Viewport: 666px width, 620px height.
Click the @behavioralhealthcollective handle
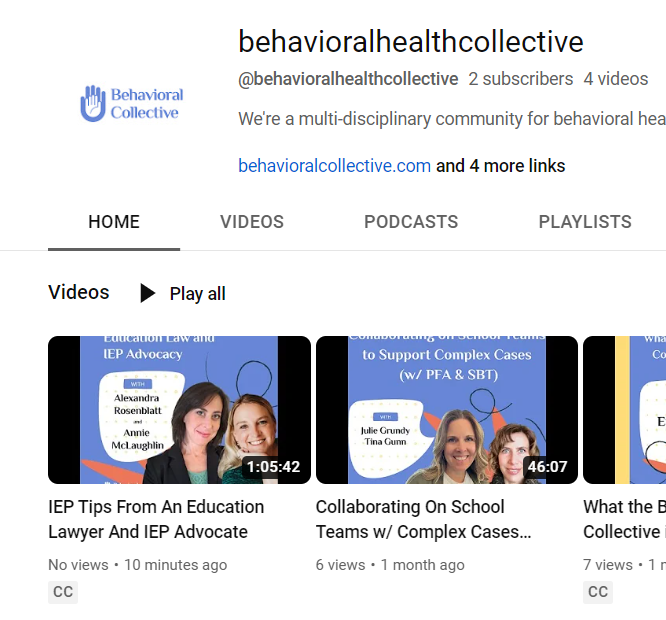click(348, 79)
